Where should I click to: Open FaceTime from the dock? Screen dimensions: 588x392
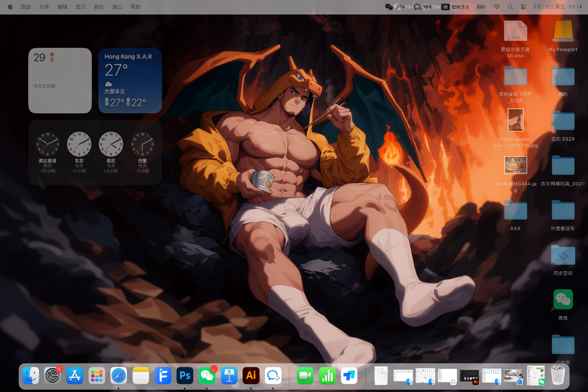coord(305,376)
